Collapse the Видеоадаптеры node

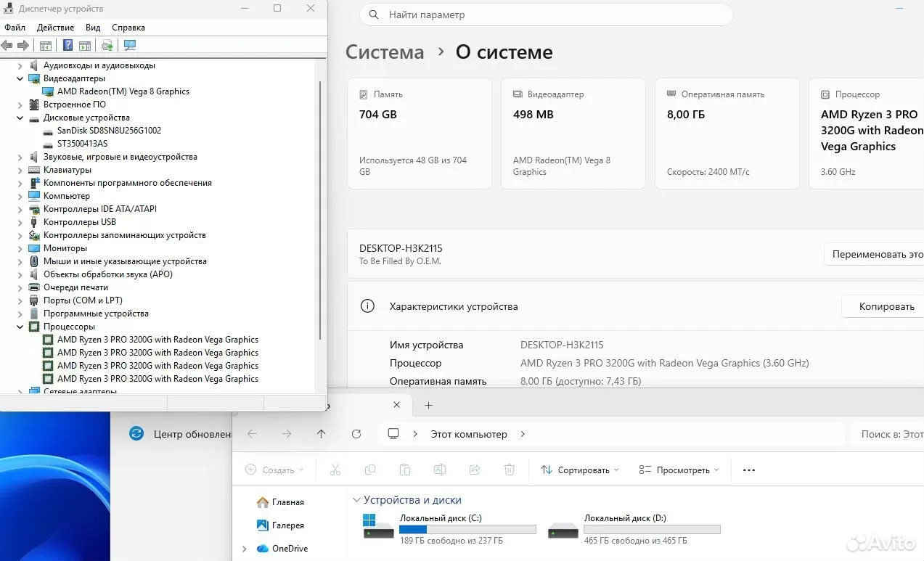coord(20,78)
